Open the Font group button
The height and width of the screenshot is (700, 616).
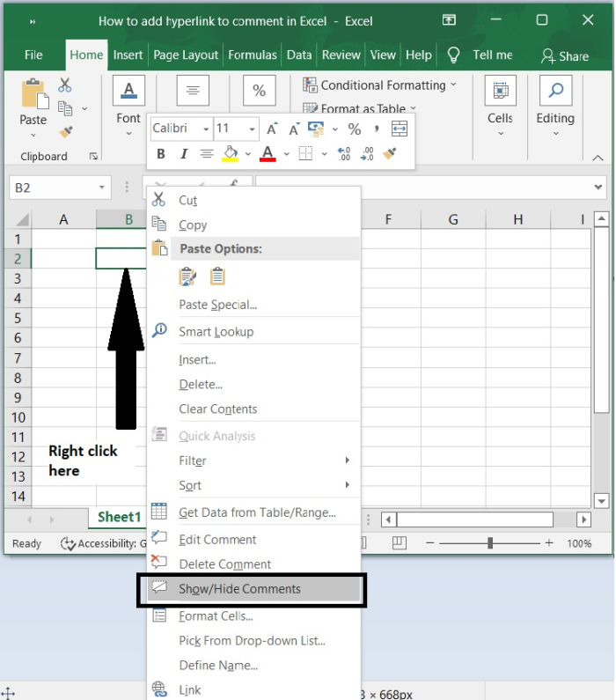(x=128, y=90)
